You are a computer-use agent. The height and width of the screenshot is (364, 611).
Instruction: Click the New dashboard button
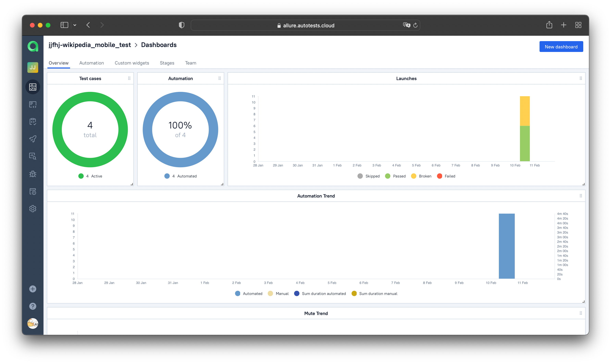[x=561, y=47]
